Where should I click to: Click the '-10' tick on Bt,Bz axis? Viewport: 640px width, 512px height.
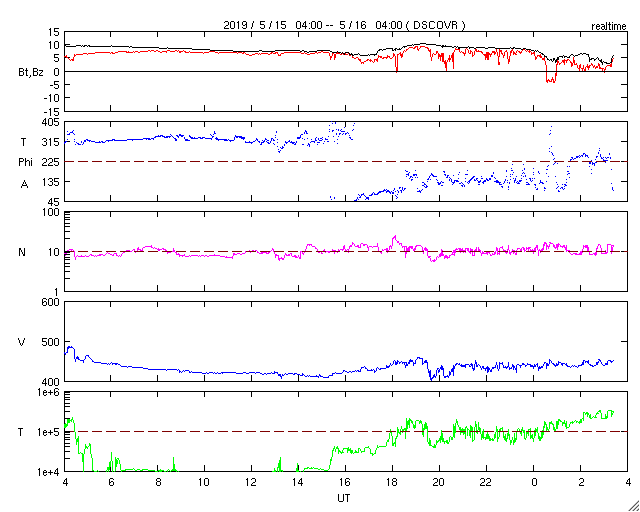(51, 98)
